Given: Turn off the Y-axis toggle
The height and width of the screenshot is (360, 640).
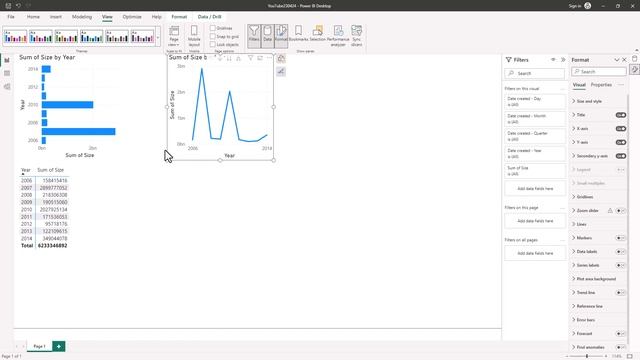Looking at the screenshot, I should pos(620,142).
